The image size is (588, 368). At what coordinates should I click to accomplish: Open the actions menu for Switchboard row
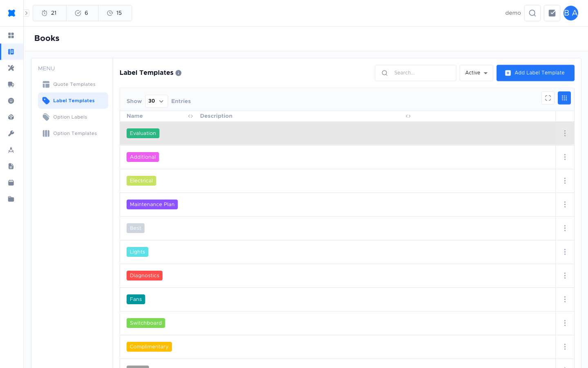565,323
